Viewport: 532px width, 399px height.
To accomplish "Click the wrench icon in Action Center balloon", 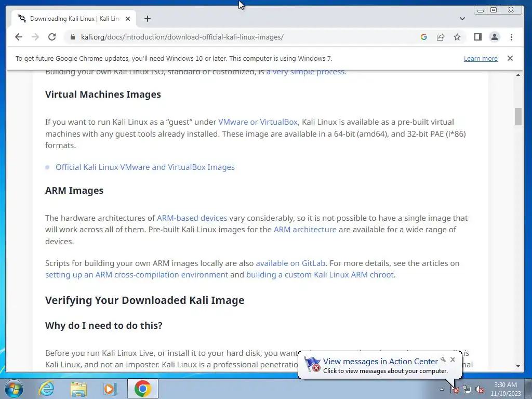I will 443,360.
